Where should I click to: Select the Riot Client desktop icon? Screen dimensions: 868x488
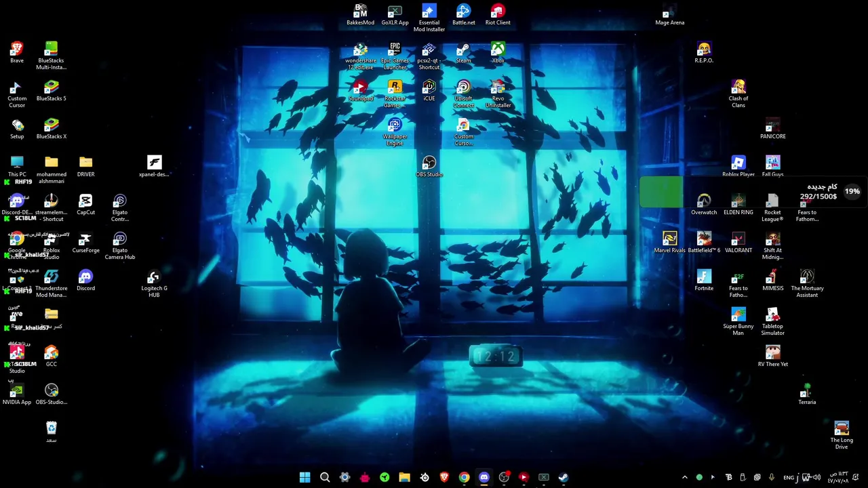click(x=498, y=15)
